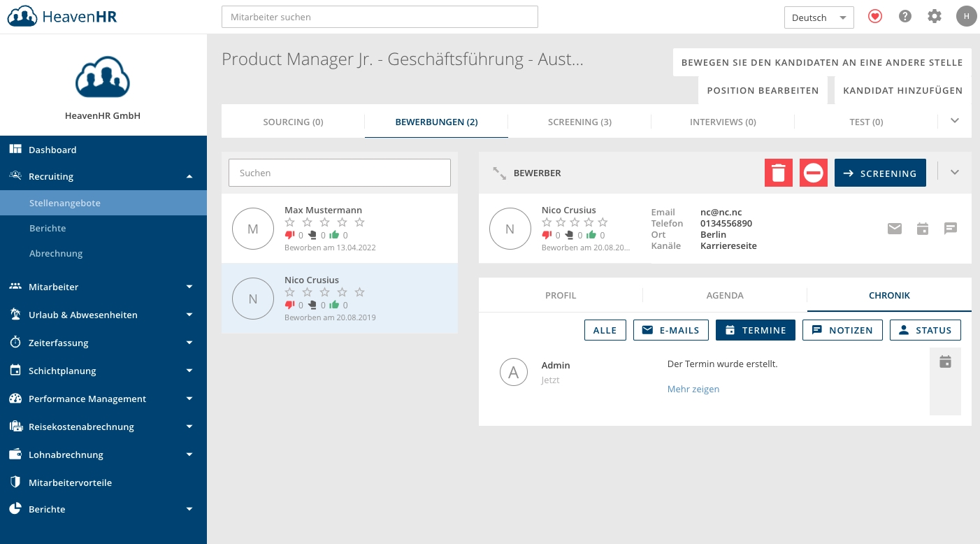Open the settings gear icon
This screenshot has height=544, width=980.
coord(935,16)
